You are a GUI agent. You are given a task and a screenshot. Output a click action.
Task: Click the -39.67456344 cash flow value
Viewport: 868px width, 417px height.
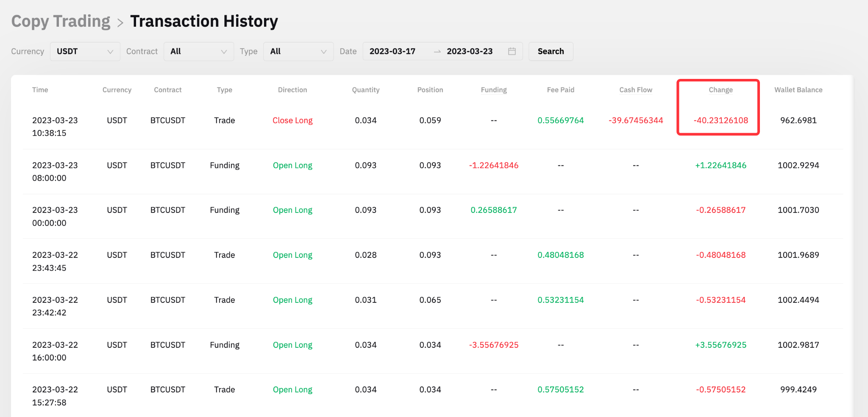pos(636,120)
